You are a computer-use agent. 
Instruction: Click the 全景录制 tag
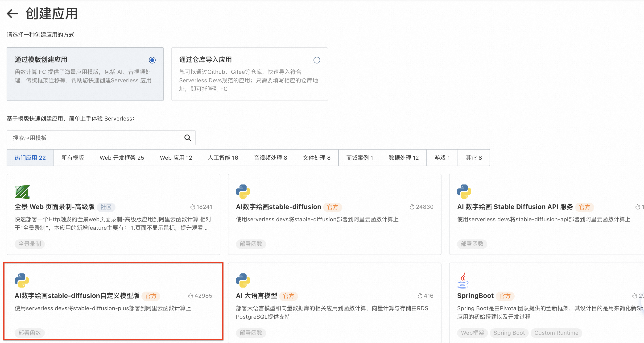[x=30, y=244]
